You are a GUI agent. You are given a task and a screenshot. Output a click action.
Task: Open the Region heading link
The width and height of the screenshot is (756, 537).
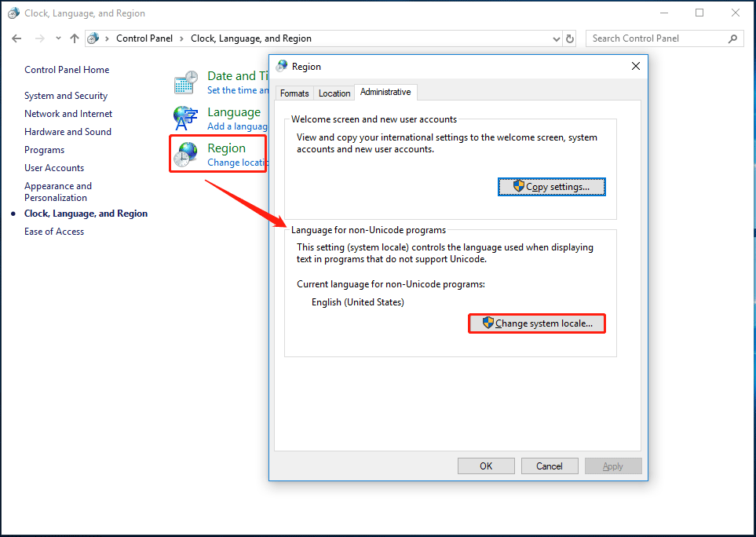(x=227, y=148)
